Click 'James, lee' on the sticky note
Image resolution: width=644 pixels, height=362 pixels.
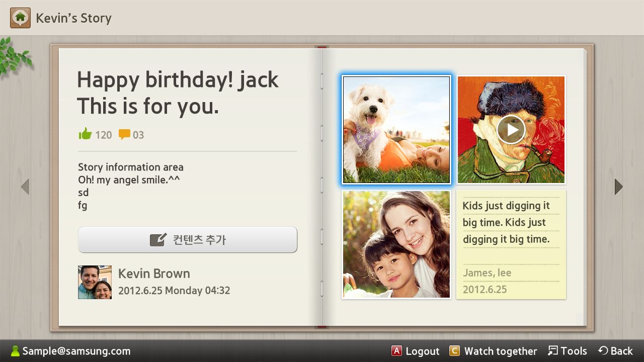click(x=487, y=273)
